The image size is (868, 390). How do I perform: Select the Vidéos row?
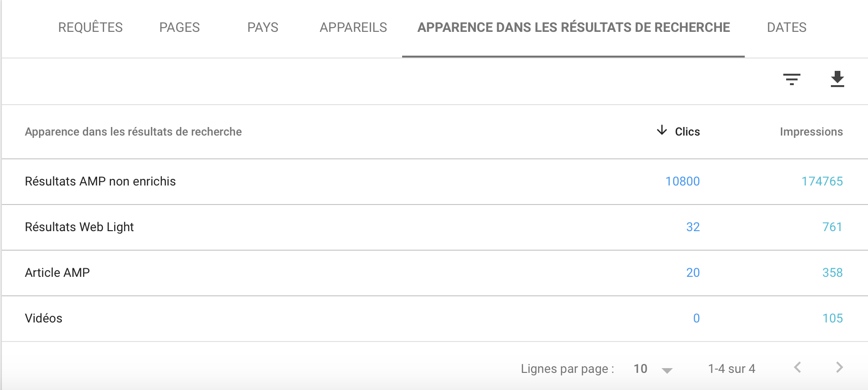[x=435, y=319]
